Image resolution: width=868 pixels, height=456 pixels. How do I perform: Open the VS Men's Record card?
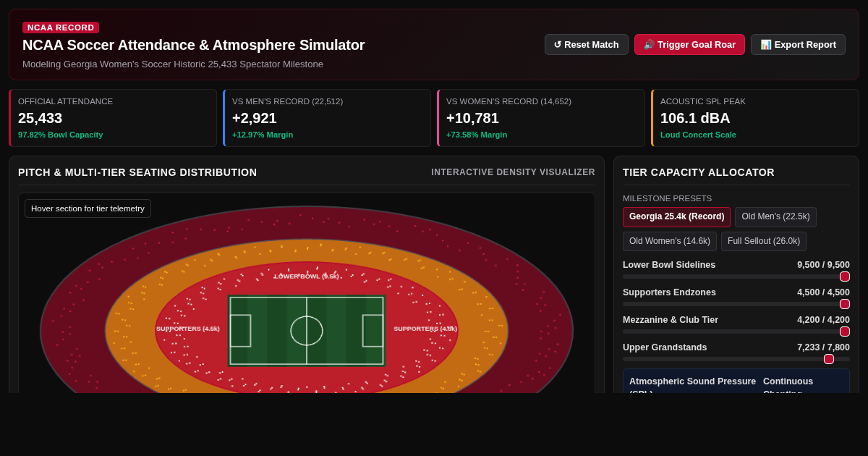[327, 118]
